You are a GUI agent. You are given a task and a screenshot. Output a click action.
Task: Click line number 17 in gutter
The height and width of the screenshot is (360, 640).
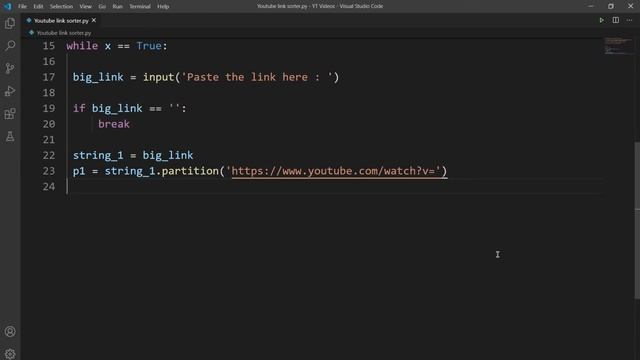click(49, 77)
